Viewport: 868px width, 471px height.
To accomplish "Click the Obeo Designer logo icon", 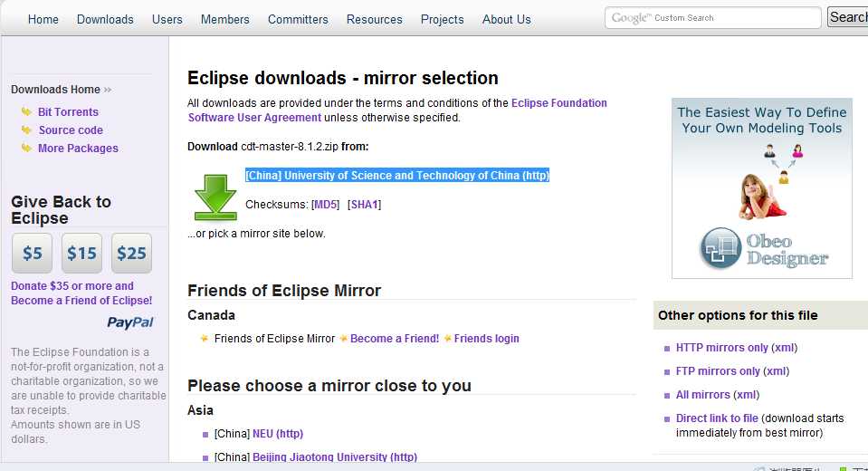I will (x=720, y=247).
